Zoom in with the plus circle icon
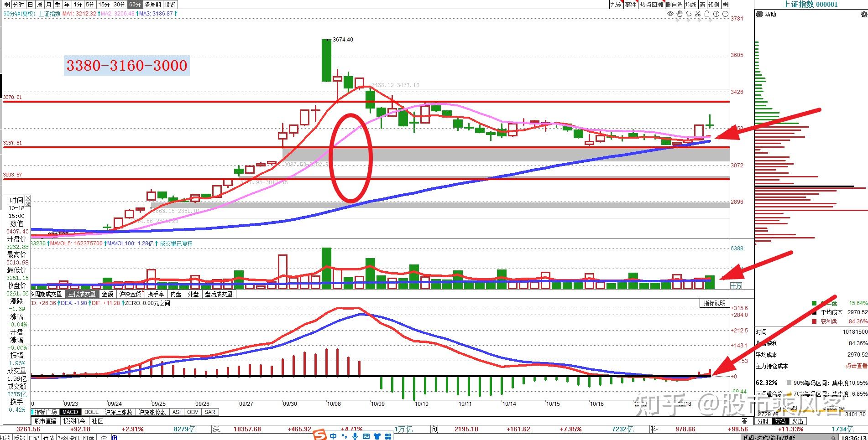The width and height of the screenshot is (868, 440). (x=716, y=14)
